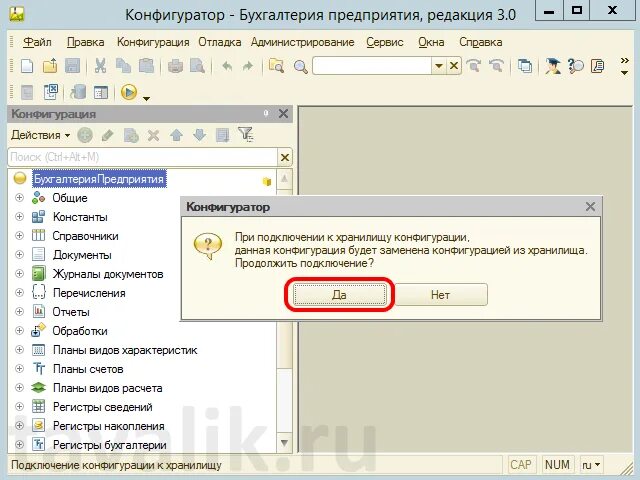
Task: Select Регистры накопления in tree
Action: click(109, 426)
